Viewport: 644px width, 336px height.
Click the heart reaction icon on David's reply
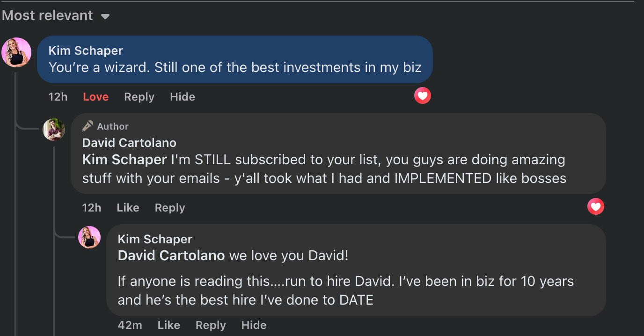(595, 206)
